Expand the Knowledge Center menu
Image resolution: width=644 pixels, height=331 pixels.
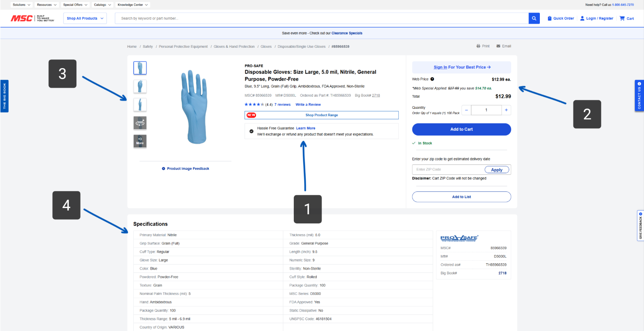tap(133, 5)
